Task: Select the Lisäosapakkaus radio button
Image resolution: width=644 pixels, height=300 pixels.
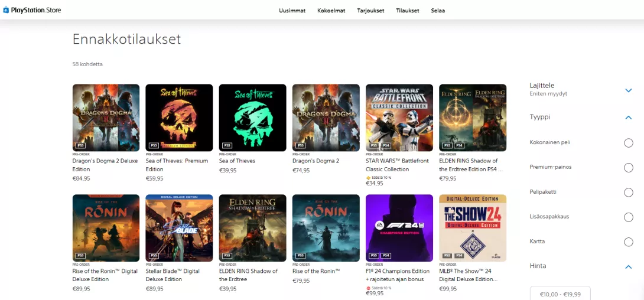Action: (629, 217)
